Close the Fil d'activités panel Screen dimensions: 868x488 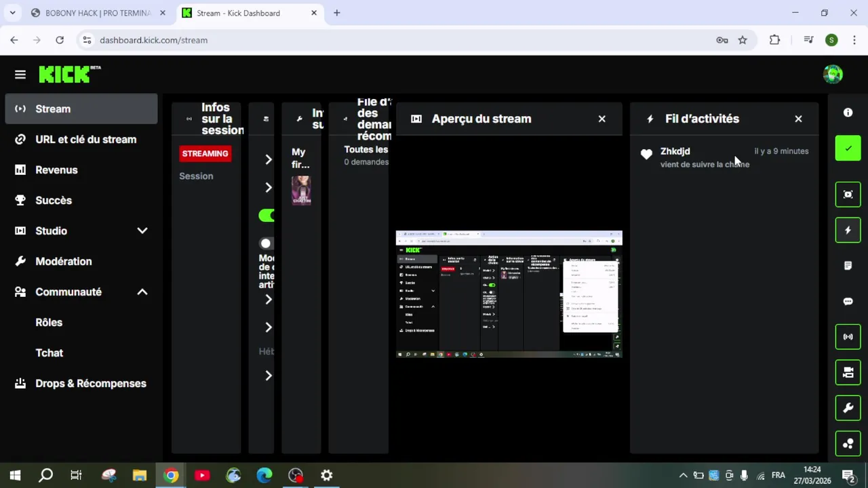tap(798, 119)
